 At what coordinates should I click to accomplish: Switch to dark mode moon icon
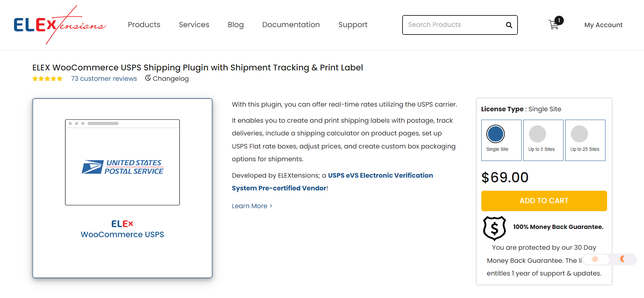pyautogui.click(x=623, y=259)
